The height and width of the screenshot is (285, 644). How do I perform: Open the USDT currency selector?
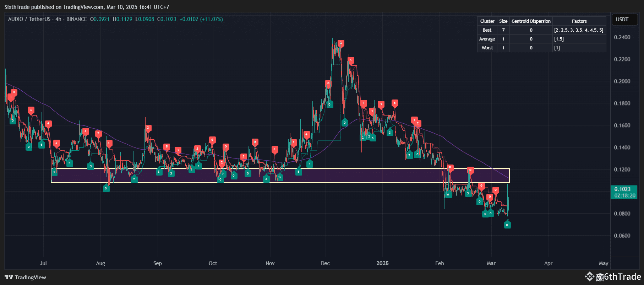tap(625, 20)
